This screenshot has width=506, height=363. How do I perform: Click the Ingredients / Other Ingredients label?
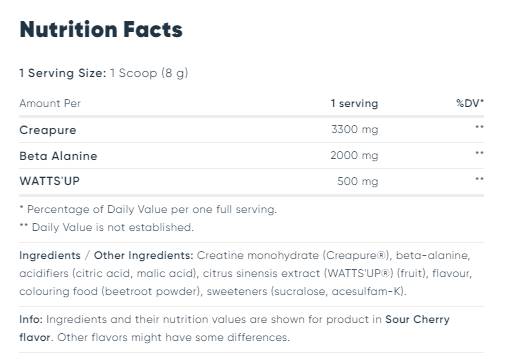pos(106,255)
